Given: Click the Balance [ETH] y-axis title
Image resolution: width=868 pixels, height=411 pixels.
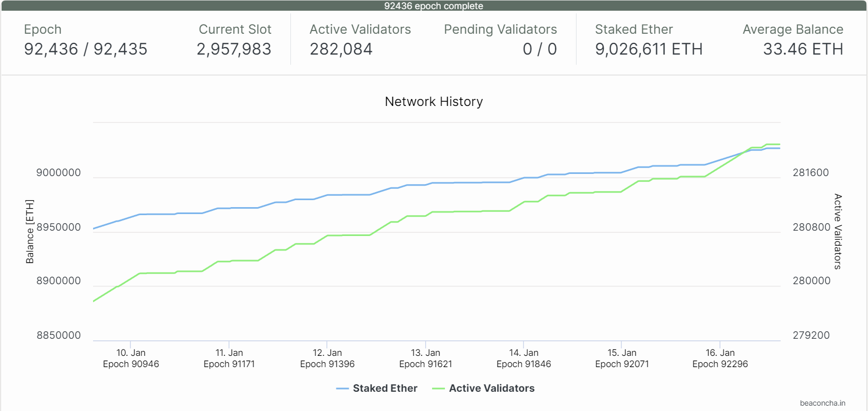Looking at the screenshot, I should pos(30,231).
